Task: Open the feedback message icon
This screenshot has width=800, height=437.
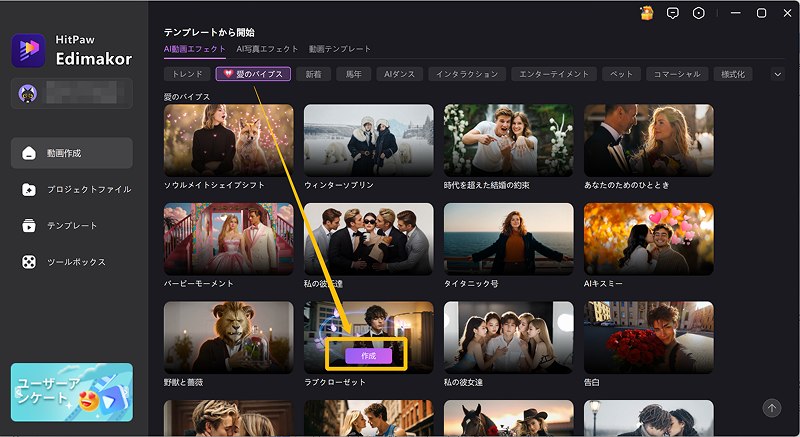Action: point(673,13)
